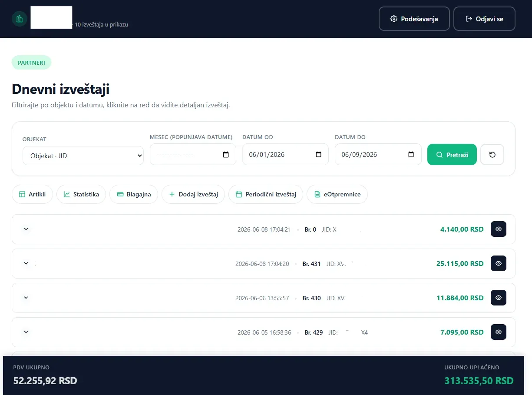Click the Br. 430 label
The height and width of the screenshot is (395, 532).
(311, 298)
